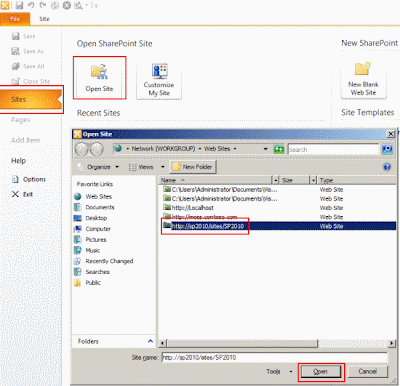Click the Open Site folder icon
Image resolution: width=400 pixels, height=386 pixels.
(99, 72)
